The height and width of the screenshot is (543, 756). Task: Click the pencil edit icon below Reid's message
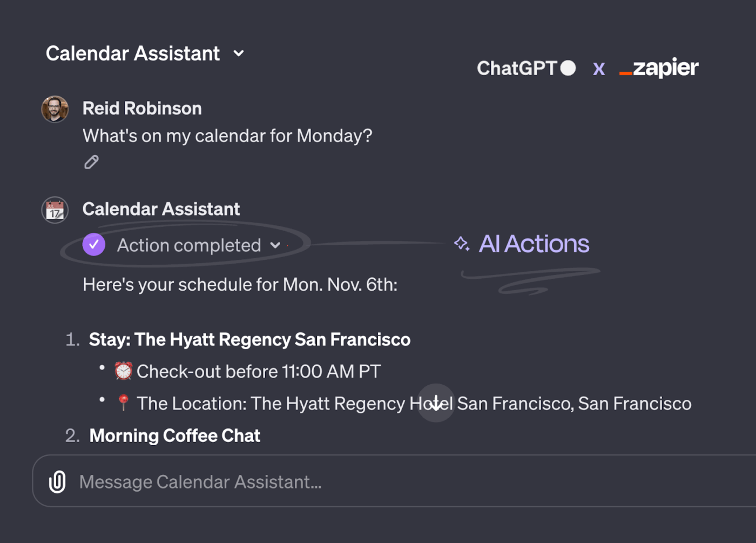91,162
